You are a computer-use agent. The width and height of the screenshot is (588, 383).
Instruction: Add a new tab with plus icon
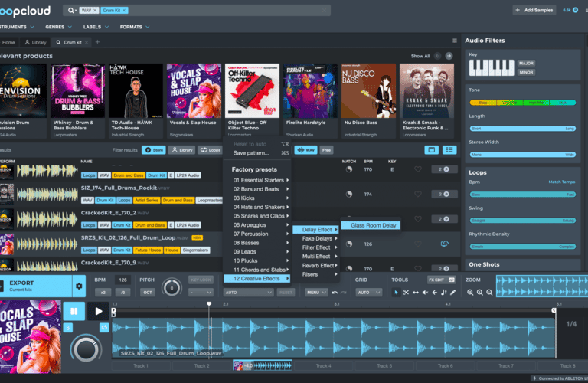pos(97,42)
